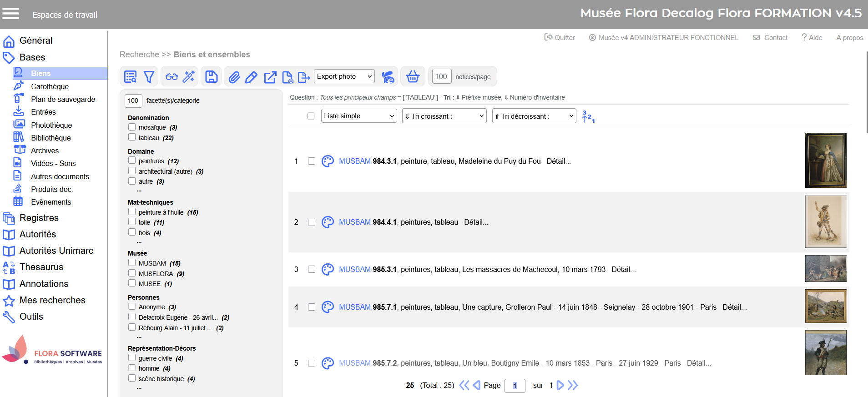Click the Madeleine du Puy du Fou thumbnail
The height and width of the screenshot is (397, 868).
[825, 160]
